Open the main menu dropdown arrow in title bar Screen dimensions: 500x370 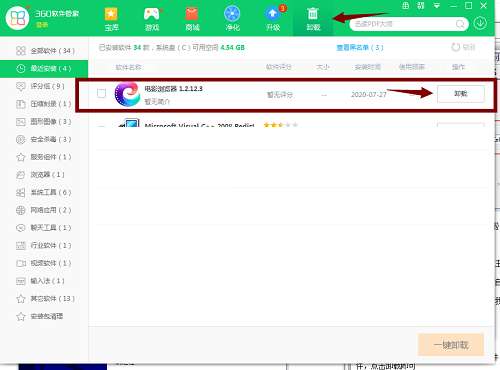tap(436, 6)
